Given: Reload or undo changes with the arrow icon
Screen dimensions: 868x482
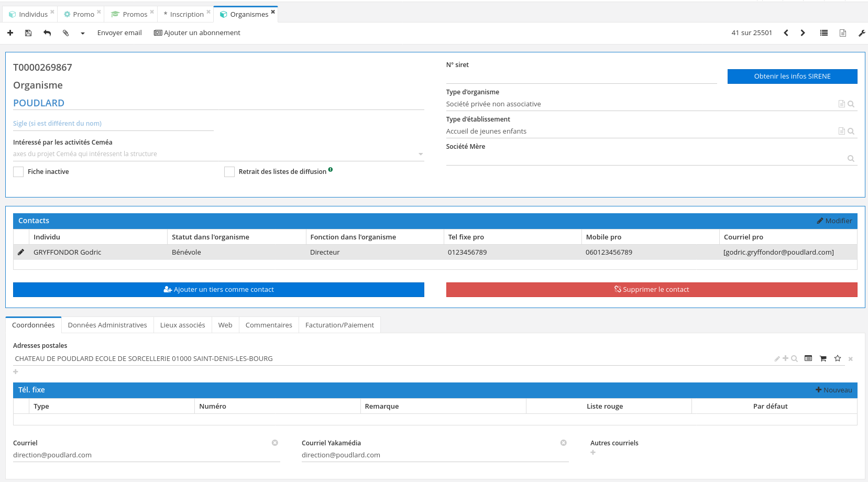Looking at the screenshot, I should (47, 33).
